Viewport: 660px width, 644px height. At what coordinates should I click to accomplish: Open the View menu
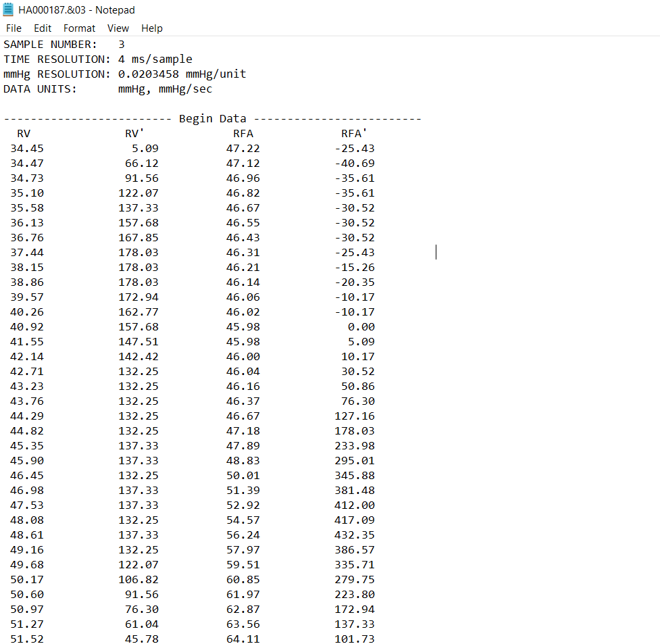(x=118, y=28)
